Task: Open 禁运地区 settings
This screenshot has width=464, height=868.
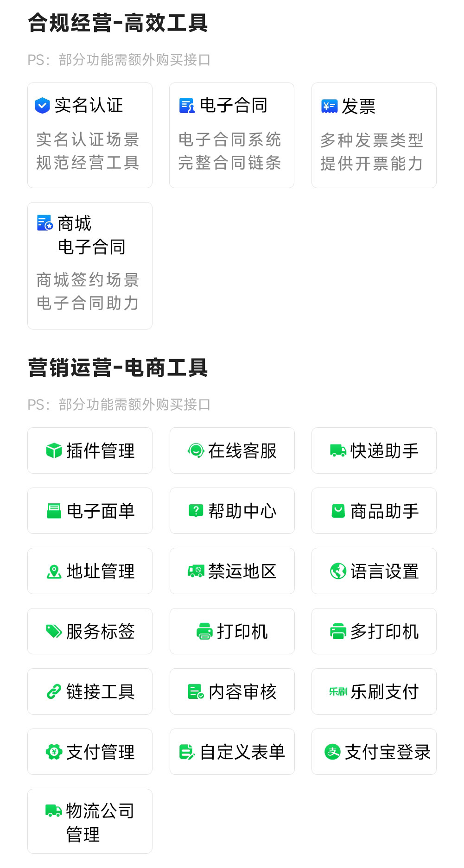Action: point(232,571)
